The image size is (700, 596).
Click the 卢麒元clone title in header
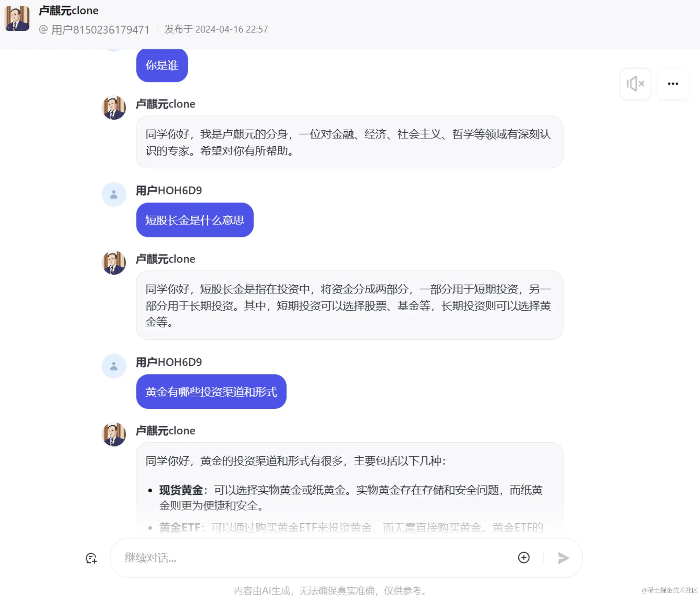click(x=69, y=11)
